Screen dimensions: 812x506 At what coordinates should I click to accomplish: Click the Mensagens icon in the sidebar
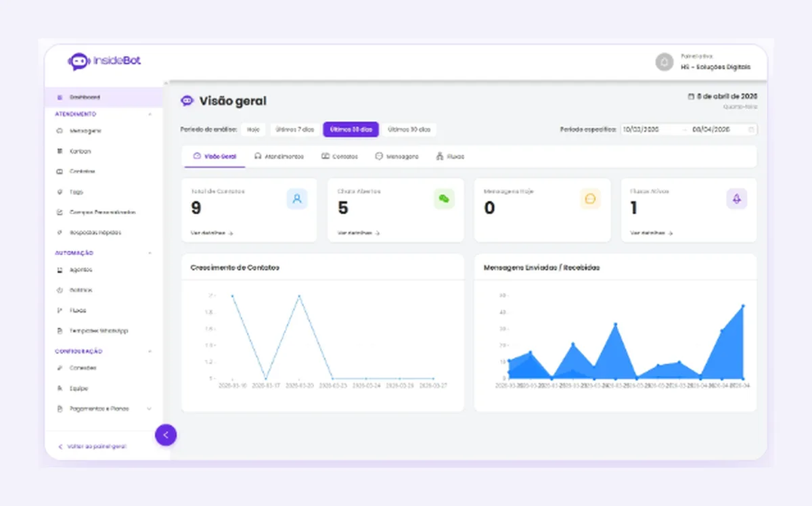coord(60,131)
